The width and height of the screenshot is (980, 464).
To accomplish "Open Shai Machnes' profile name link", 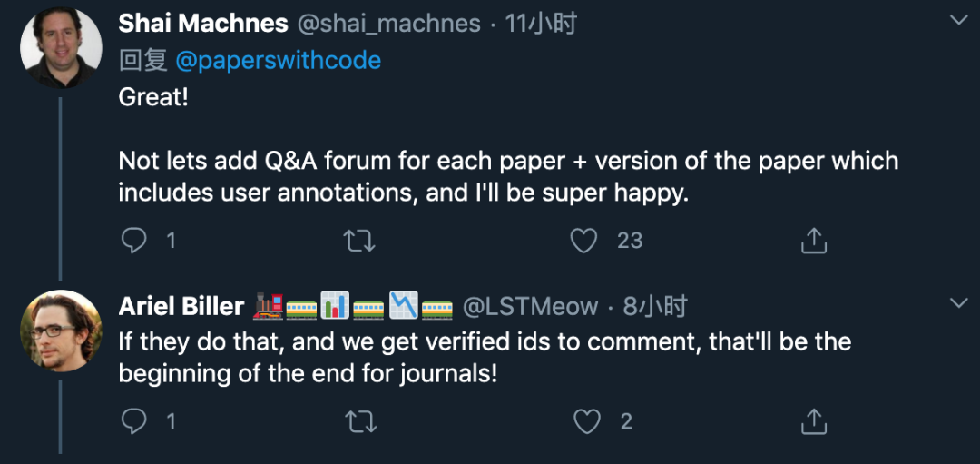I will tap(203, 23).
